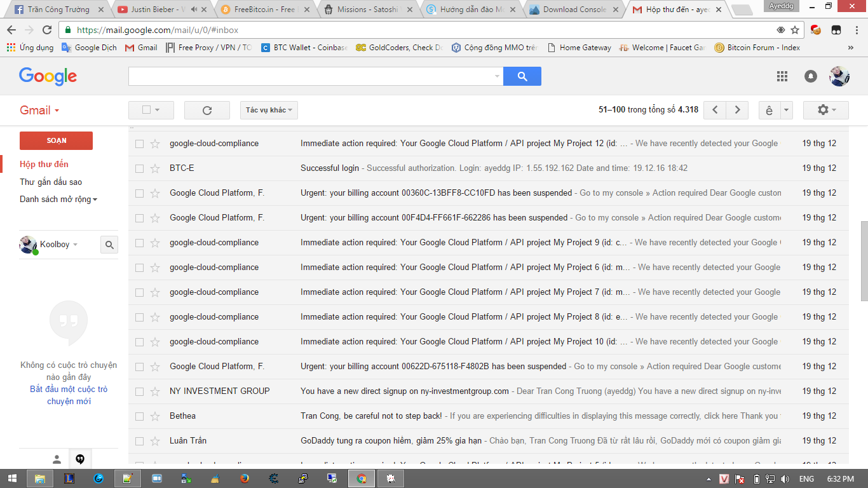Select the BTC-E email checkbox
This screenshot has width=868, height=488.
(140, 168)
